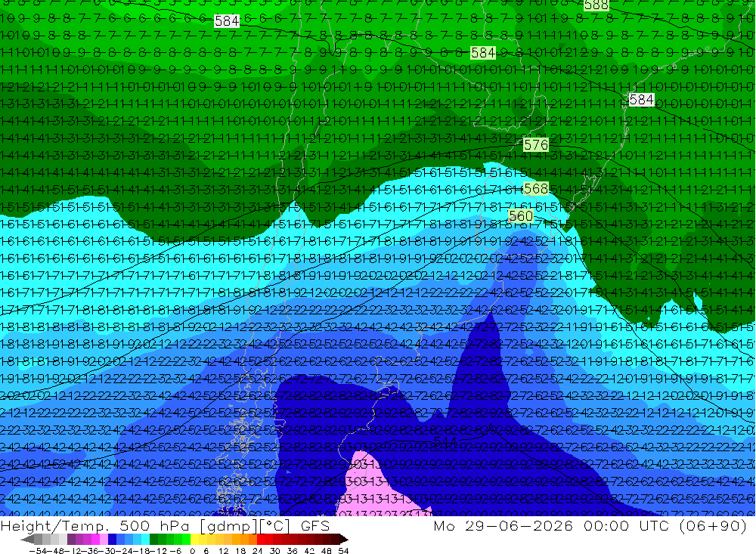The image size is (756, 554).
Task: Click the '00:00 UTC' time text
Action: point(627,525)
